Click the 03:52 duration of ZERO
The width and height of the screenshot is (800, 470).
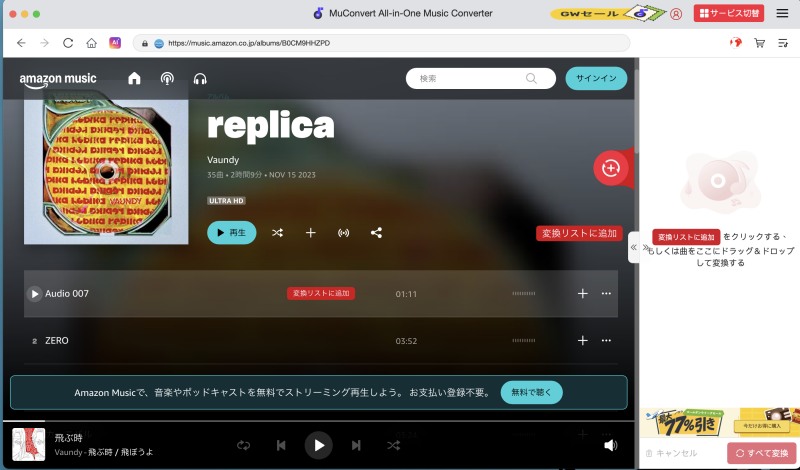tap(406, 341)
